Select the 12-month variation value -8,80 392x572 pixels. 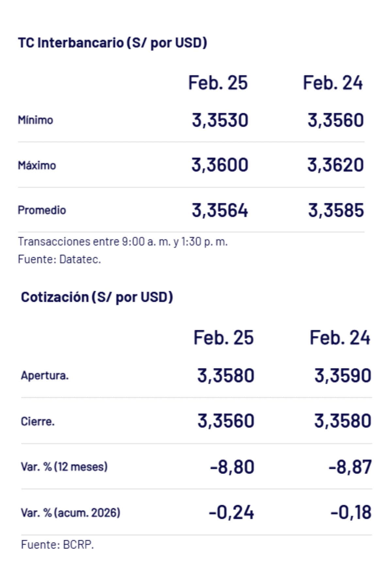point(232,467)
